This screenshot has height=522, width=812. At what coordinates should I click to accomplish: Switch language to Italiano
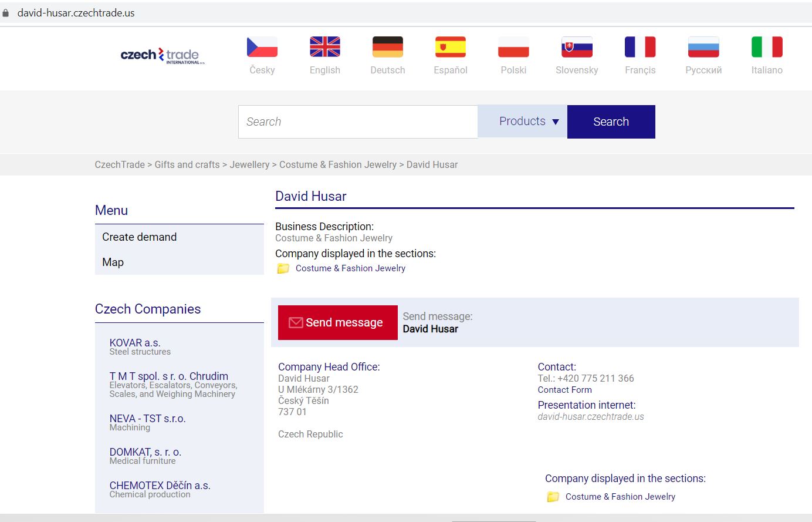(767, 70)
